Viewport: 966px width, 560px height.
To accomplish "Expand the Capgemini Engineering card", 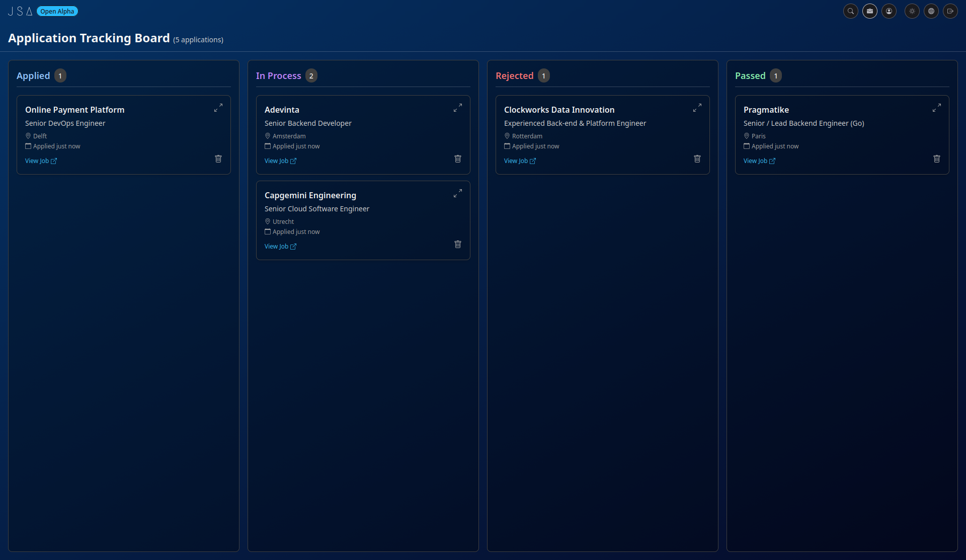I will pos(458,193).
